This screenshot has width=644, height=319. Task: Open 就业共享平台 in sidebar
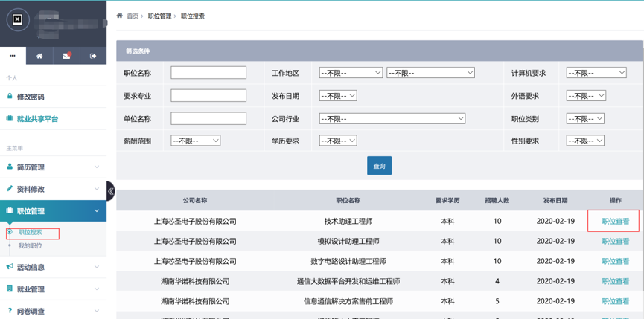37,119
